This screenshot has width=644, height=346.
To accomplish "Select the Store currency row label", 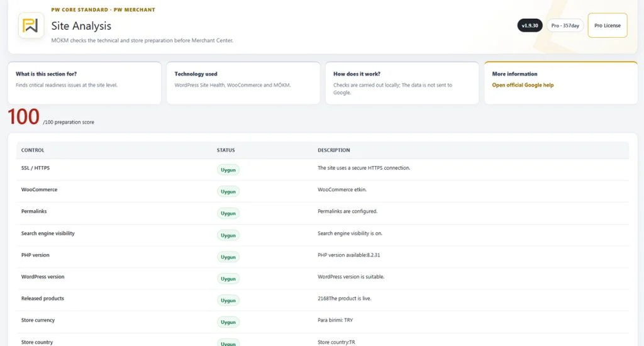I will tap(38, 320).
